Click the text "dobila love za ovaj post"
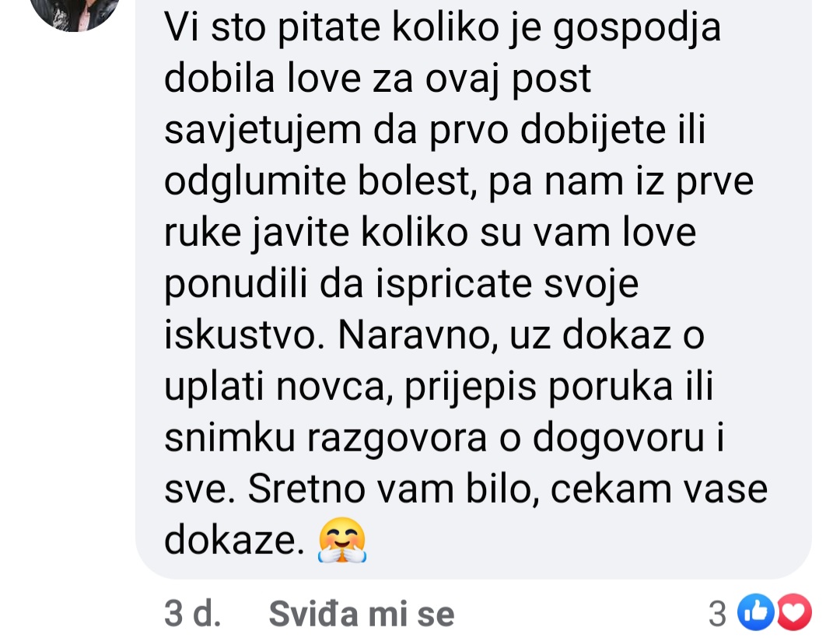Image resolution: width=840 pixels, height=638 pixels. coord(377,79)
